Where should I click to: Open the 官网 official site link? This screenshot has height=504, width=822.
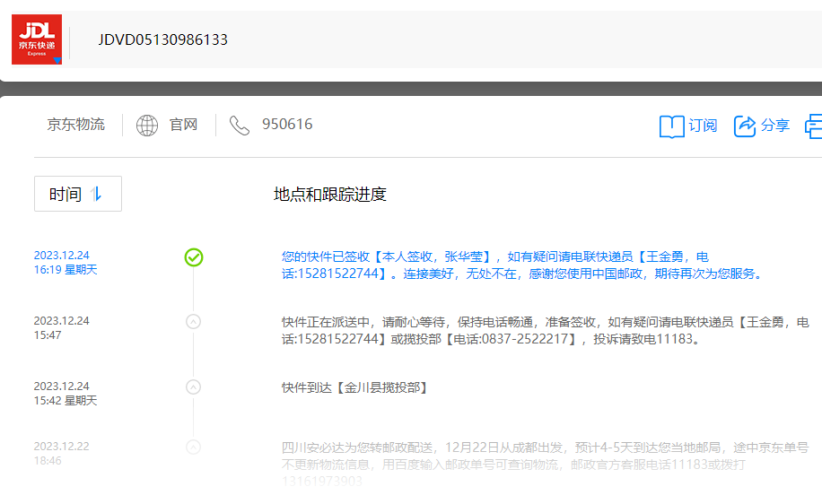tap(183, 125)
